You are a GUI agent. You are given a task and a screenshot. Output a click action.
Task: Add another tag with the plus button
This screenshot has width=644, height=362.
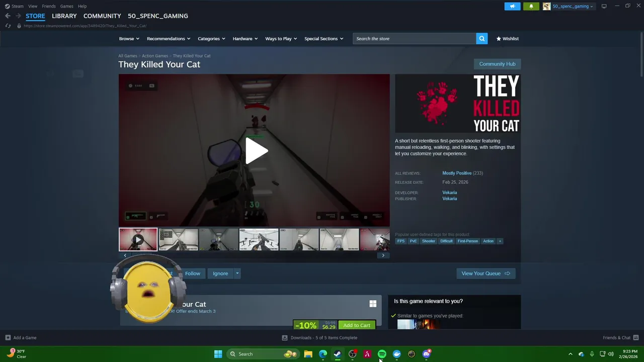(500, 241)
